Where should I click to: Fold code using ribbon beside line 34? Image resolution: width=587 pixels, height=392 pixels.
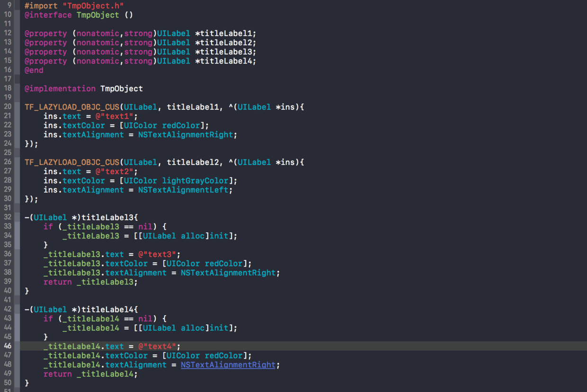click(x=17, y=236)
